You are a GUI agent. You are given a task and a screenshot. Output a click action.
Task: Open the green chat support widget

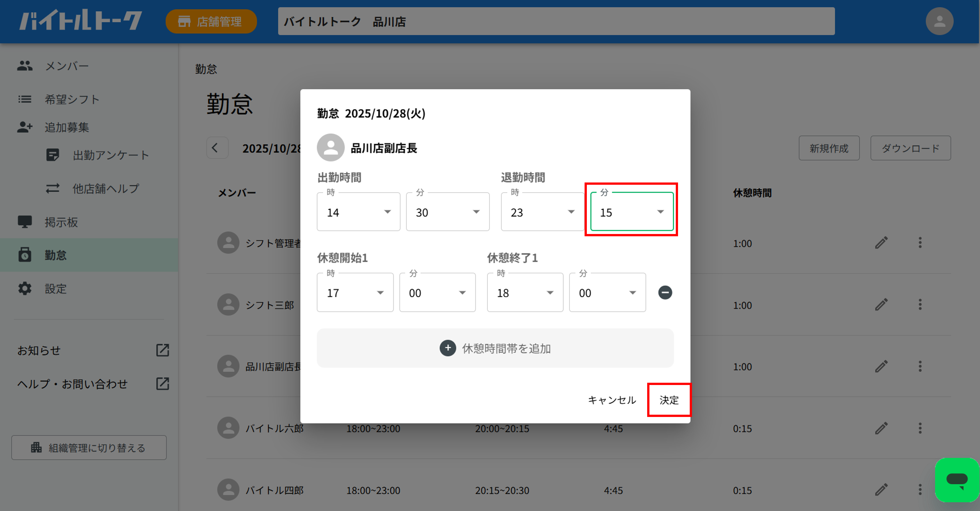tap(957, 480)
